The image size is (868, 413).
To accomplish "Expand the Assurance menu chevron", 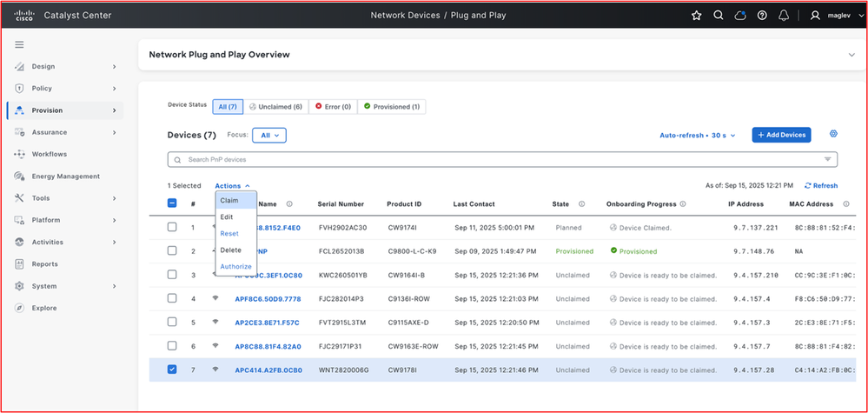I will click(x=115, y=132).
